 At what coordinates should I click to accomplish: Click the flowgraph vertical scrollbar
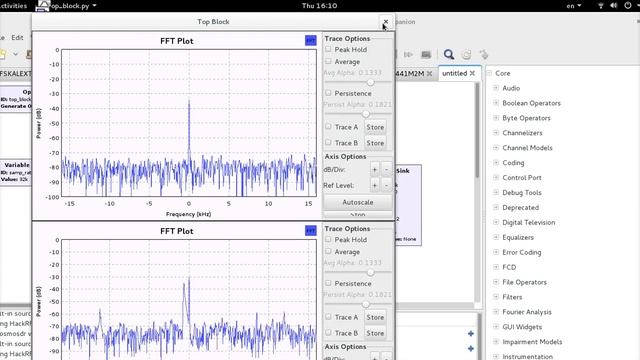click(x=477, y=131)
